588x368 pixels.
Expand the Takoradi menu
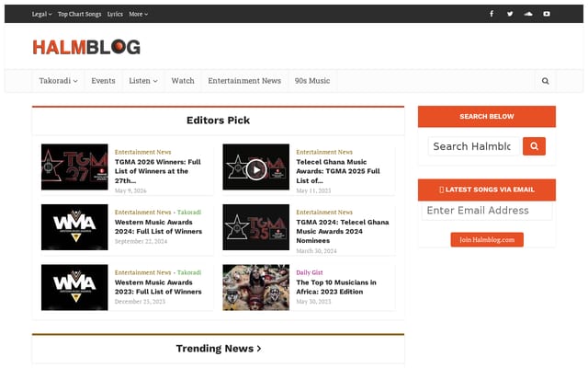coord(59,81)
